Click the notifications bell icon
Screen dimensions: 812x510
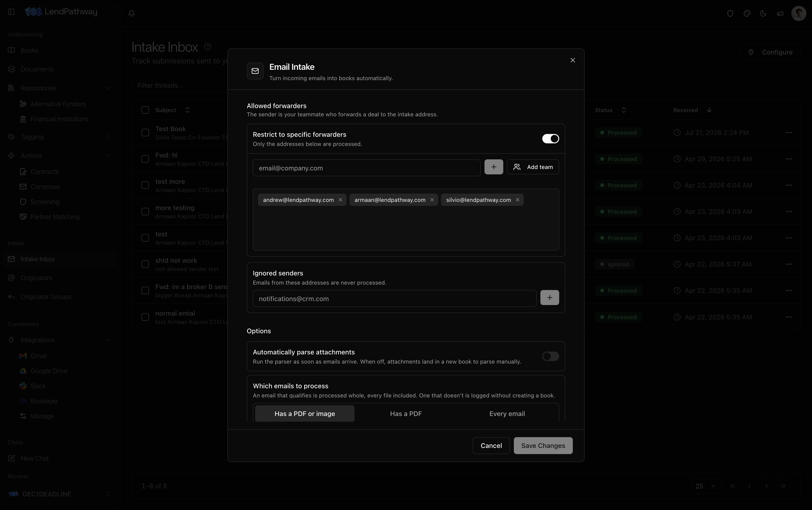(132, 13)
